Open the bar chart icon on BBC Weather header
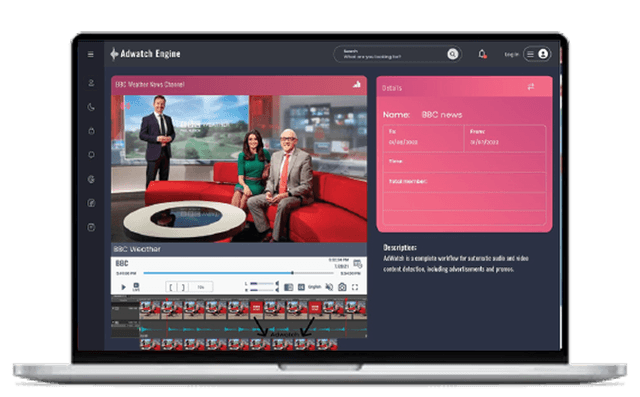Screen dimensions: 640x397 pos(357,84)
